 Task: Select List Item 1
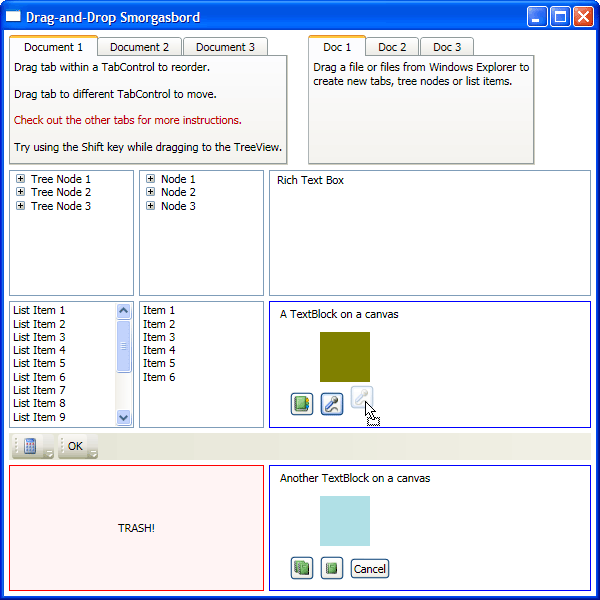coord(39,310)
